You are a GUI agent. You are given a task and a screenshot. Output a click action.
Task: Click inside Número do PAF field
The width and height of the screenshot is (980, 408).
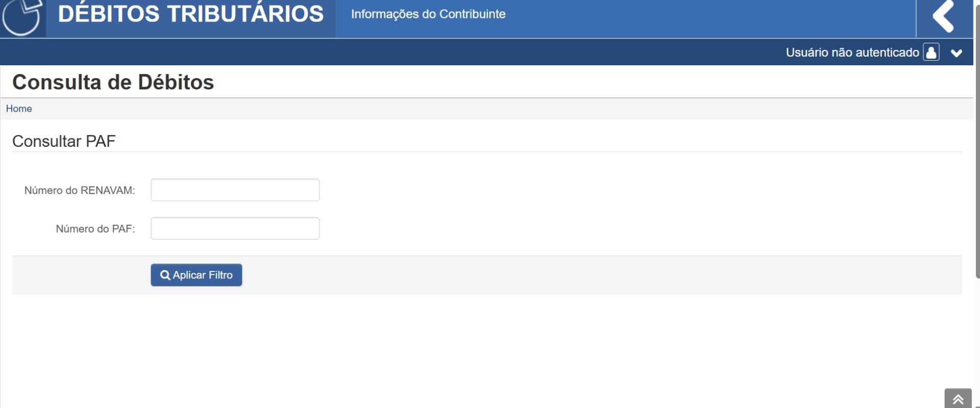point(235,228)
